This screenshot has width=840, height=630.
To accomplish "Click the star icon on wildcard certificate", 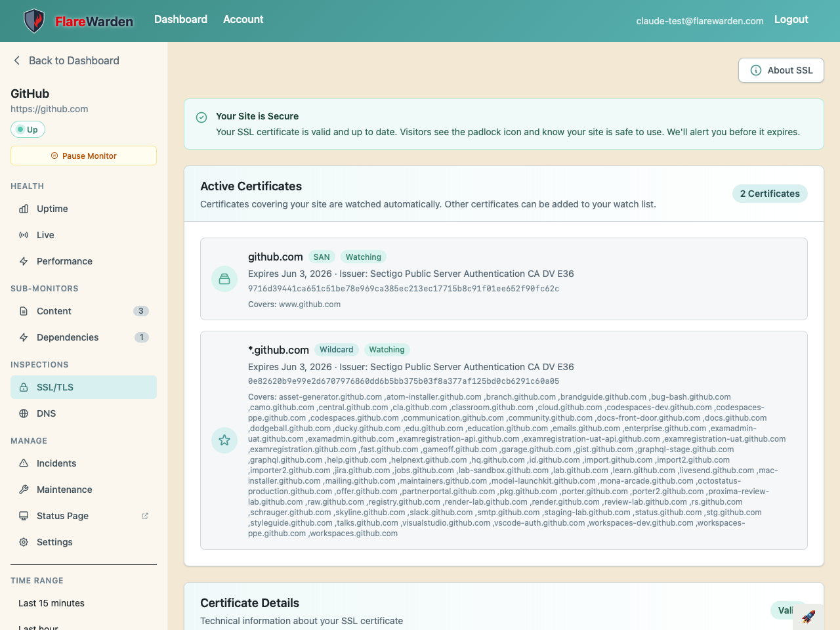I will tap(224, 440).
